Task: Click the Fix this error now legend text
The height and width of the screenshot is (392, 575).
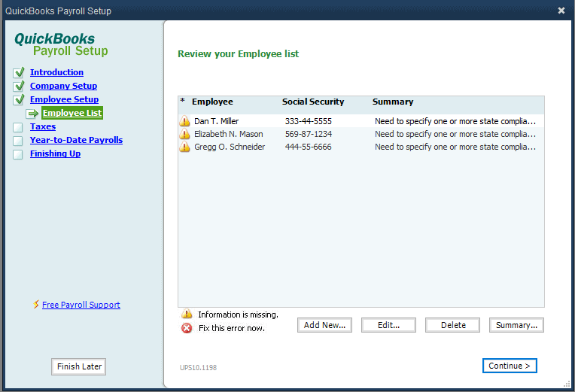Action: point(231,328)
